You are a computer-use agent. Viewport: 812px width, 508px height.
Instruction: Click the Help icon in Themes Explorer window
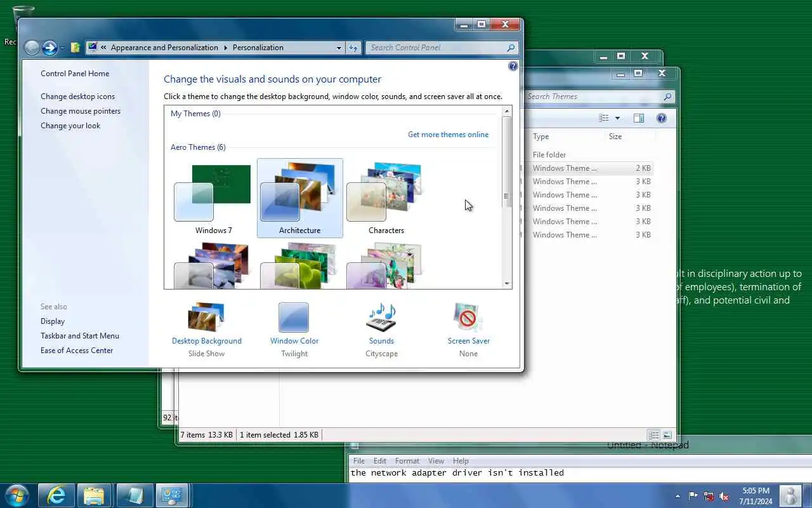point(662,118)
